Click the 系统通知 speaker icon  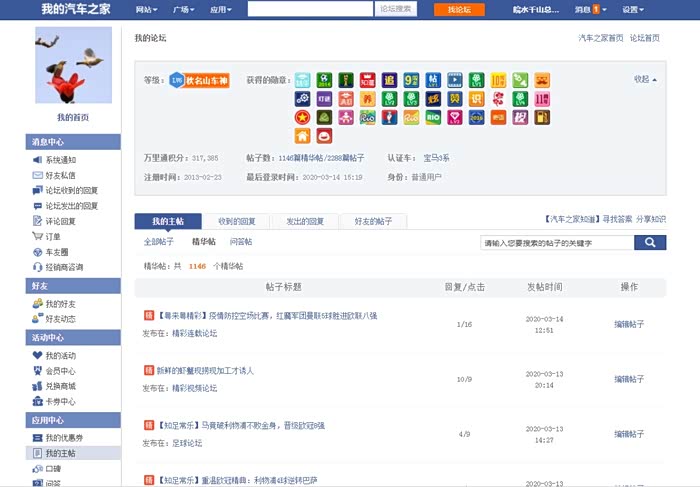coord(37,160)
